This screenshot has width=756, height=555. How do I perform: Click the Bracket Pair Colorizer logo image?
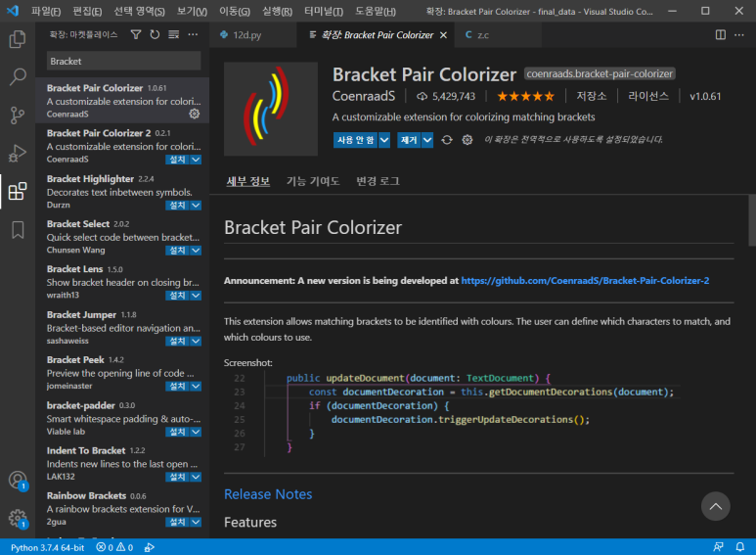pos(271,109)
